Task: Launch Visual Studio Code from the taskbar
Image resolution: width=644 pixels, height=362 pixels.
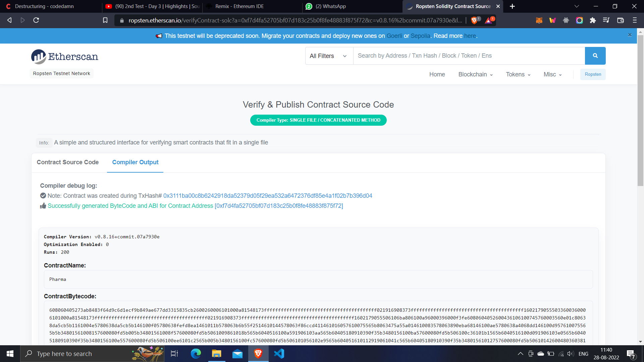Action: [279, 354]
